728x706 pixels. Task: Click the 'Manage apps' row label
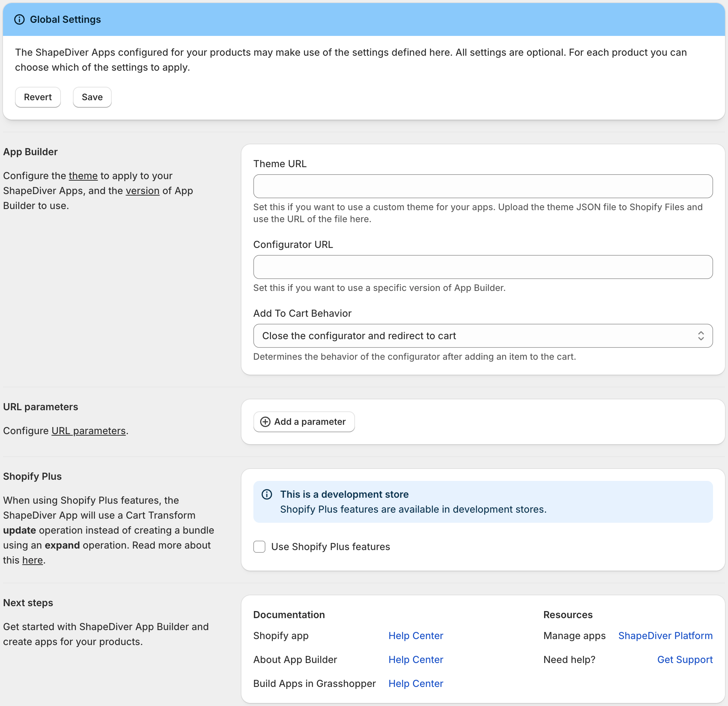coord(574,636)
